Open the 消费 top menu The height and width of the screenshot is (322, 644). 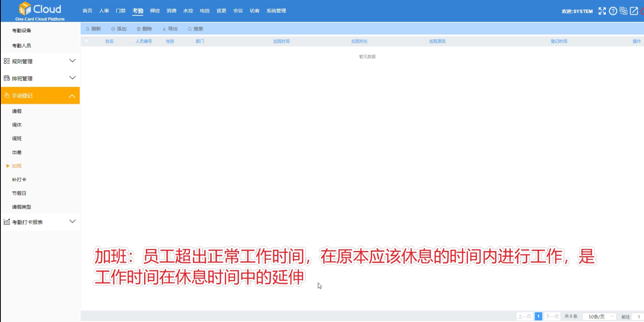(x=171, y=11)
